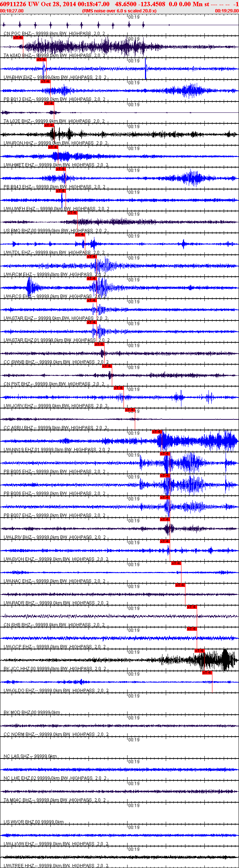The image size is (239, 868).
Task: Select the UW BHW EHZ station label
Action: point(55,77)
